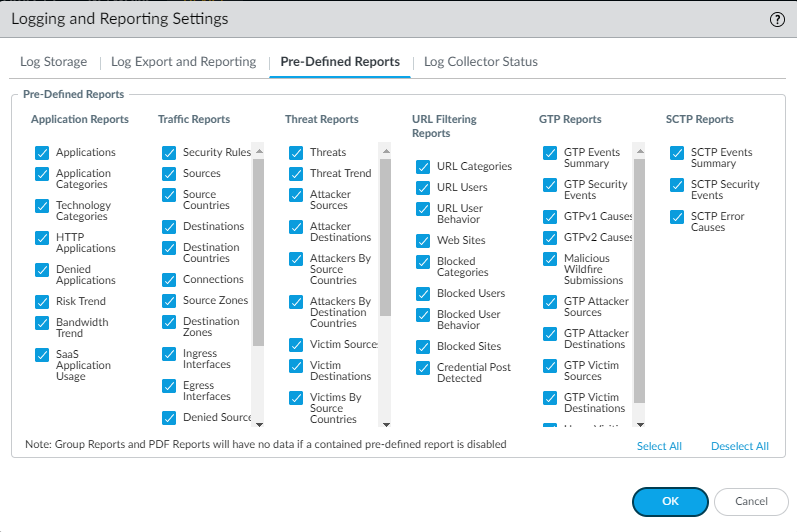Image resolution: width=797 pixels, height=532 pixels.
Task: Disable the URL Categories report
Action: pos(423,167)
